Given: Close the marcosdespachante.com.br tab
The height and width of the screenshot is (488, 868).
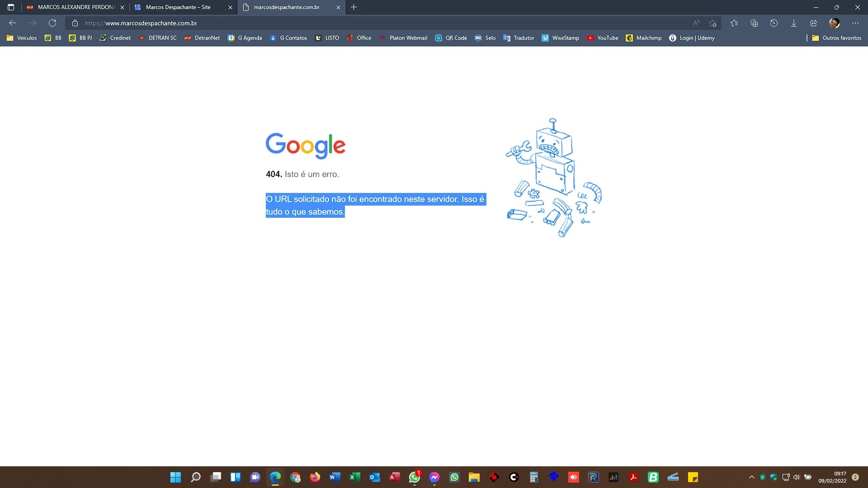Looking at the screenshot, I should 338,7.
